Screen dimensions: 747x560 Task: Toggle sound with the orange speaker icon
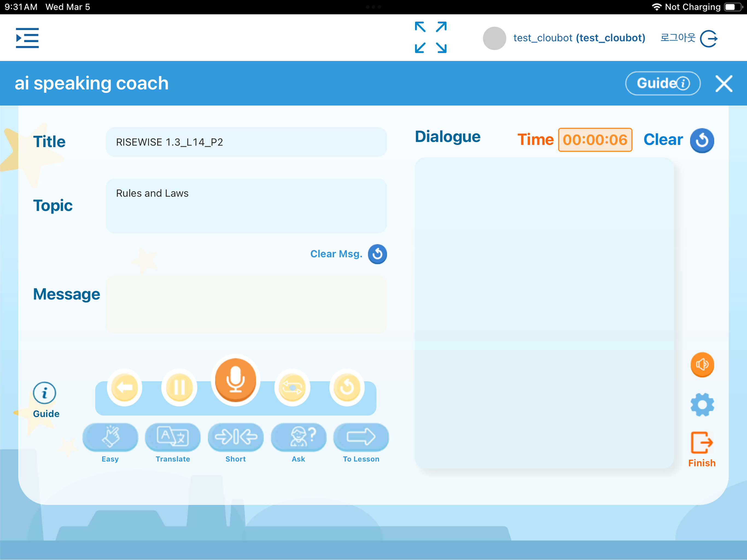pyautogui.click(x=702, y=364)
